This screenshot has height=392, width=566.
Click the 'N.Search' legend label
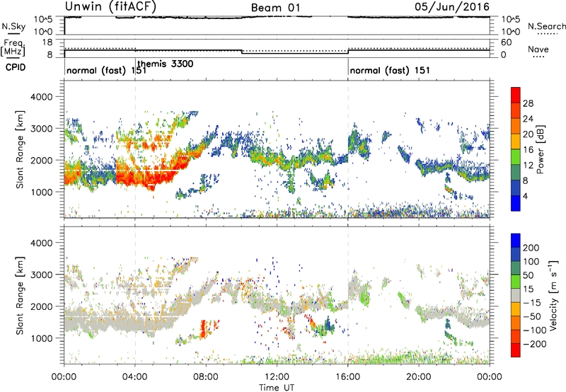point(546,26)
